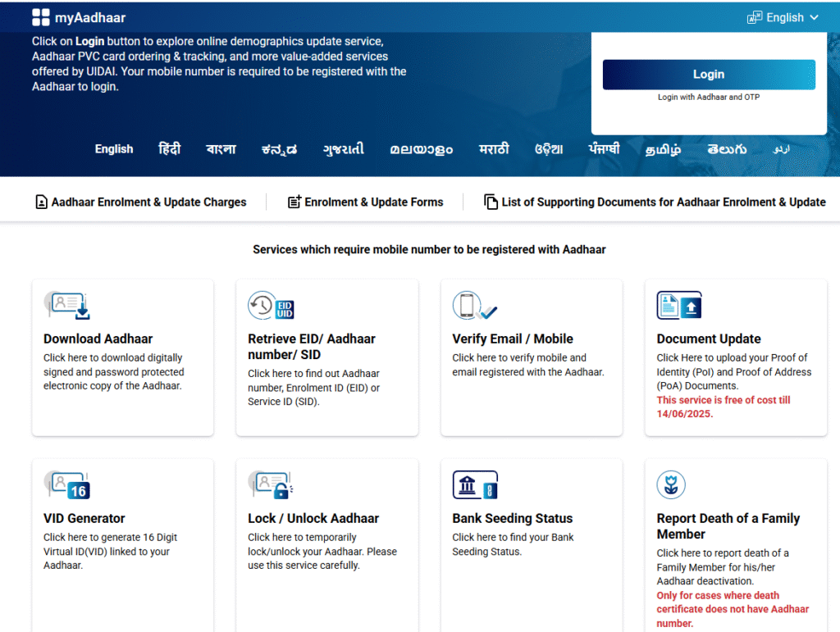Choose the Gujarati (ગુજરાતી) language option
Image resolution: width=840 pixels, height=632 pixels.
point(343,149)
